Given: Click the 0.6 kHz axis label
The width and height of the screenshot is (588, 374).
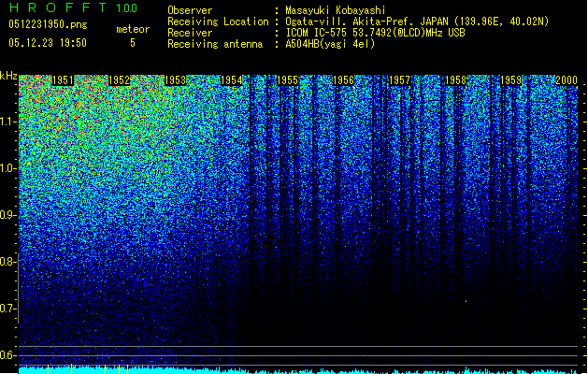Looking at the screenshot, I should [x=8, y=355].
